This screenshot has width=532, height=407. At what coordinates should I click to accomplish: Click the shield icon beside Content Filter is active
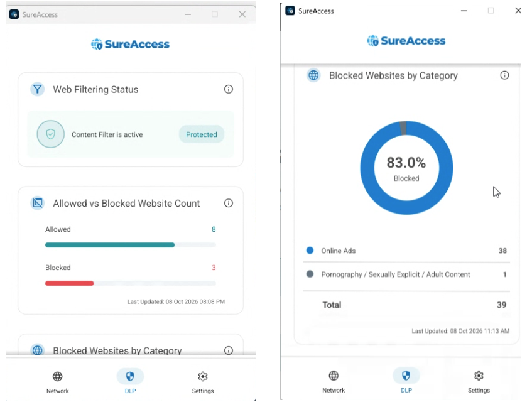coord(50,134)
